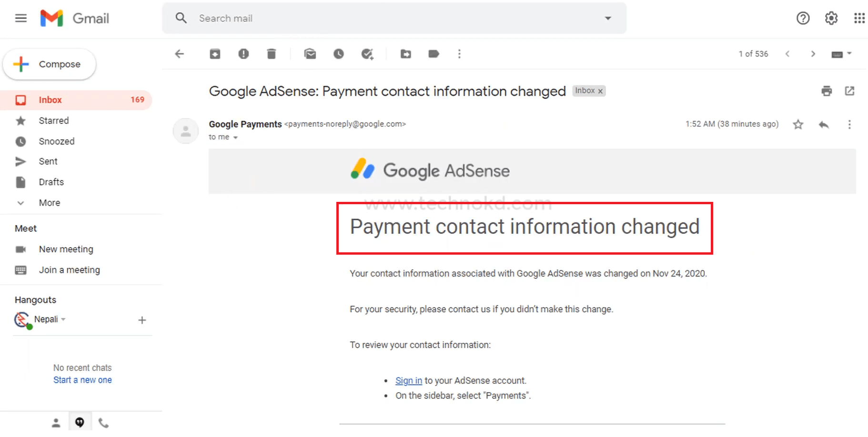Remove the Inbox label from email

coord(600,91)
